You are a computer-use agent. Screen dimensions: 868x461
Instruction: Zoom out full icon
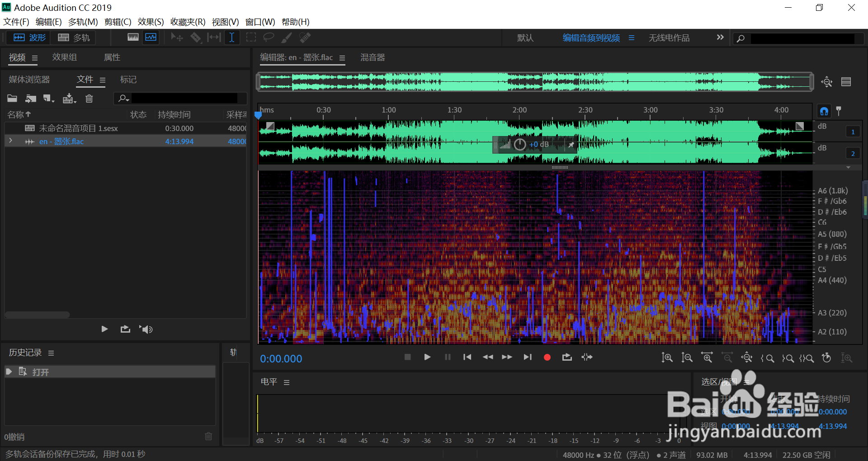click(747, 358)
